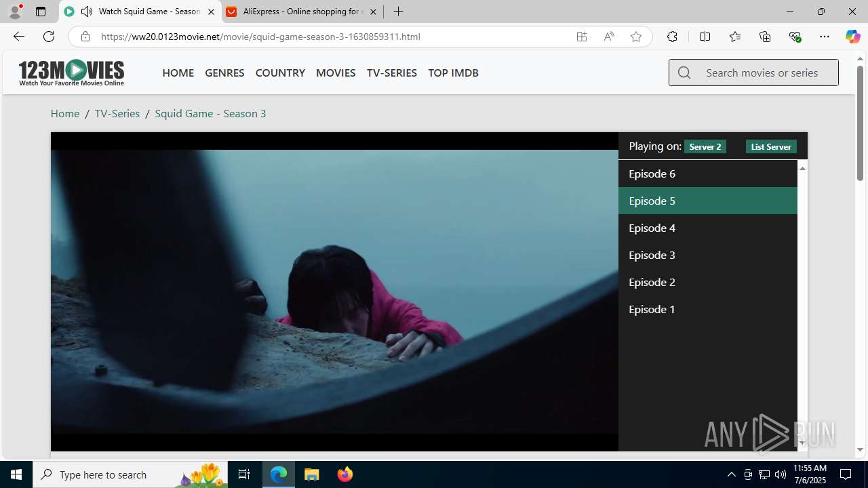868x488 pixels.
Task: Follow the Squid Game - Season 3 breadcrumb
Action: tap(210, 113)
